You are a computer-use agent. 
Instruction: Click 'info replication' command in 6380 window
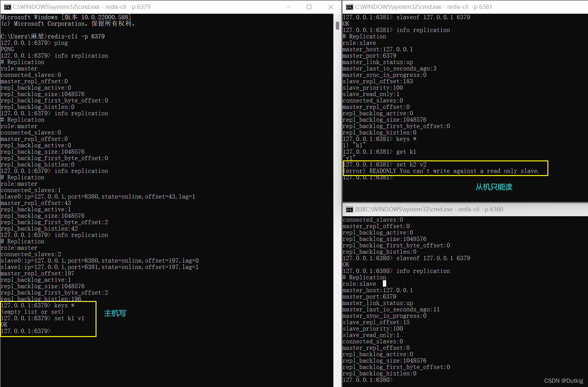tap(423, 271)
